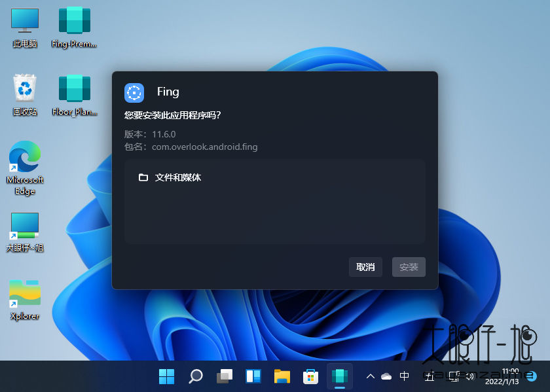Click the blue round icon right of the clock
Image resolution: width=550 pixels, height=392 pixels.
click(532, 376)
